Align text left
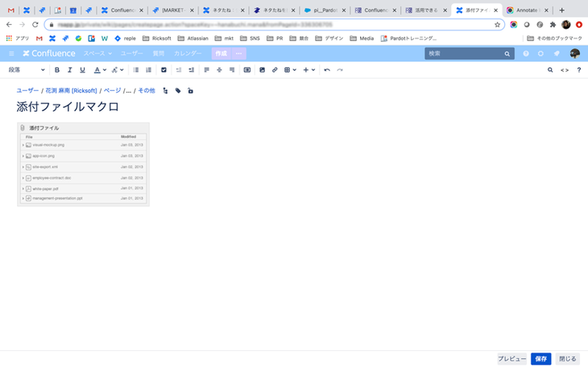Screen dimensions: 588x367 (207, 70)
